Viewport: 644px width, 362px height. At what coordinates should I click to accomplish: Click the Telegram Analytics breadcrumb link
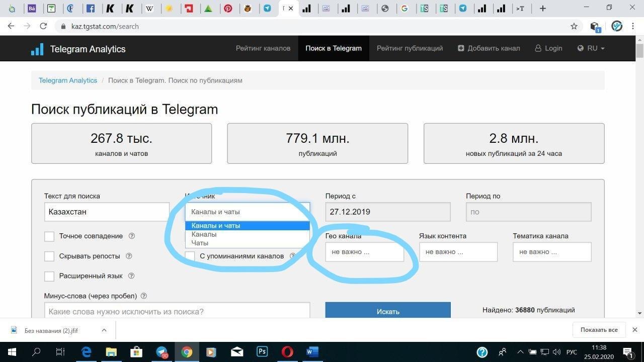tap(68, 80)
